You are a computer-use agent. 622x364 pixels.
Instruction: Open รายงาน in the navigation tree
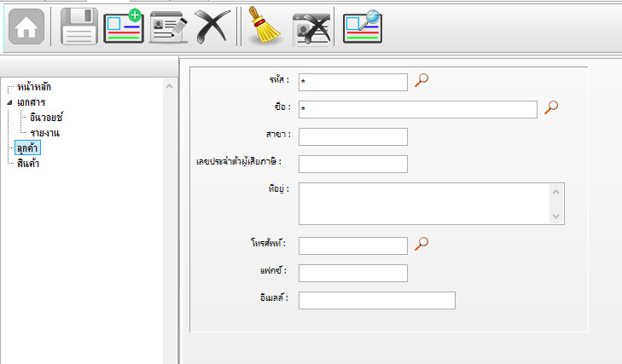tap(45, 133)
